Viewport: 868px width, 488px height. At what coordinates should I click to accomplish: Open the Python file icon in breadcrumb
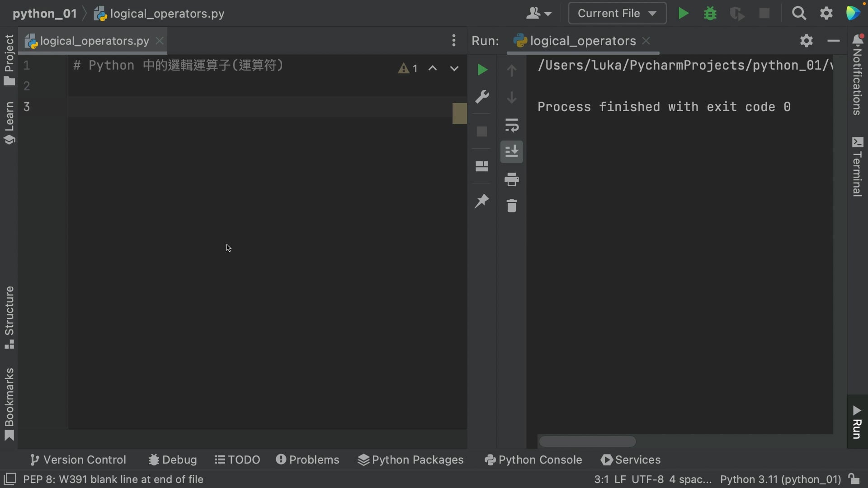(101, 13)
